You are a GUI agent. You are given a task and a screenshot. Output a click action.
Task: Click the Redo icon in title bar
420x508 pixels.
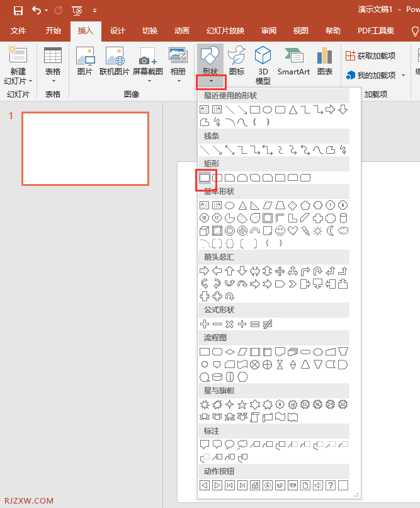click(x=58, y=11)
